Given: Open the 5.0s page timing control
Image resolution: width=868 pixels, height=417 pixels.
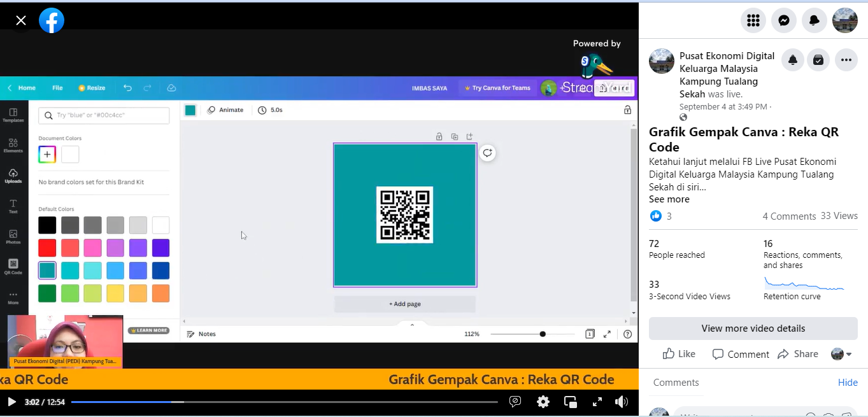Looking at the screenshot, I should 271,110.
